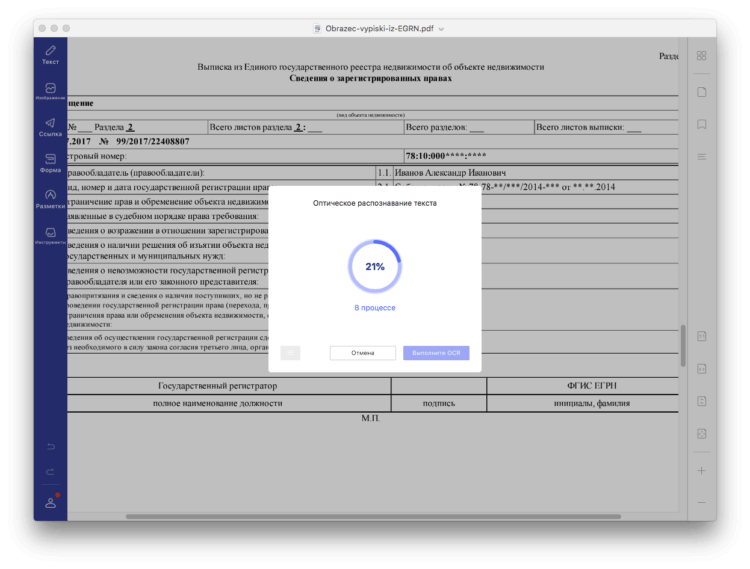Show page thumbnails grid in right panel
The image size is (750, 569).
[x=702, y=56]
